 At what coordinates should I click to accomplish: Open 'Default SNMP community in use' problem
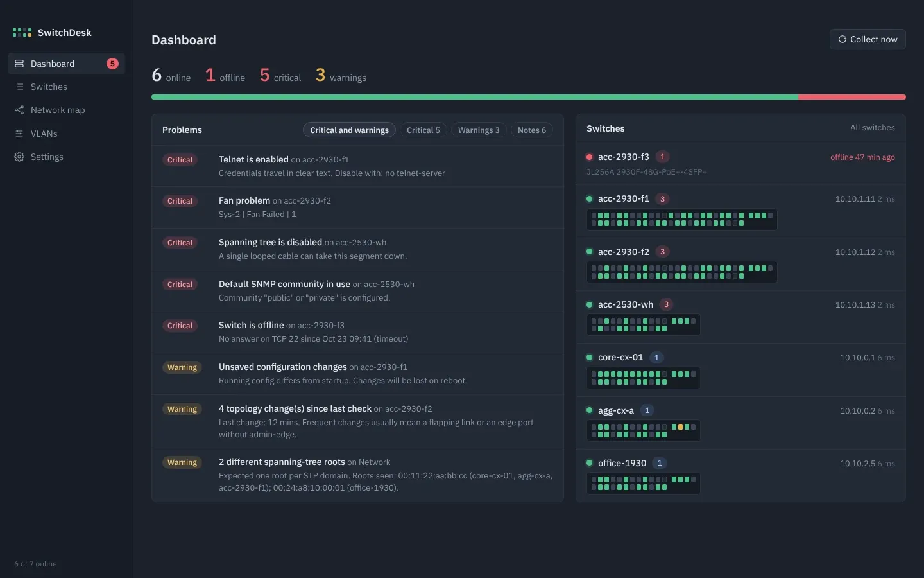point(358,291)
